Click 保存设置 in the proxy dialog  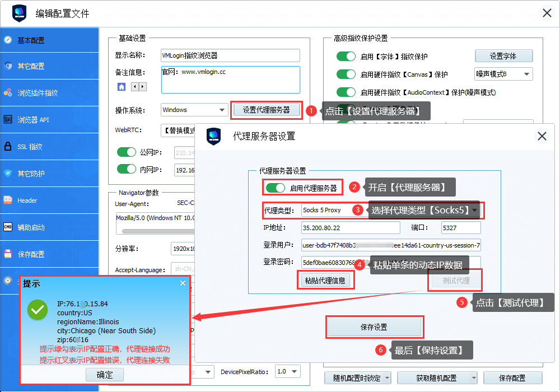click(374, 327)
